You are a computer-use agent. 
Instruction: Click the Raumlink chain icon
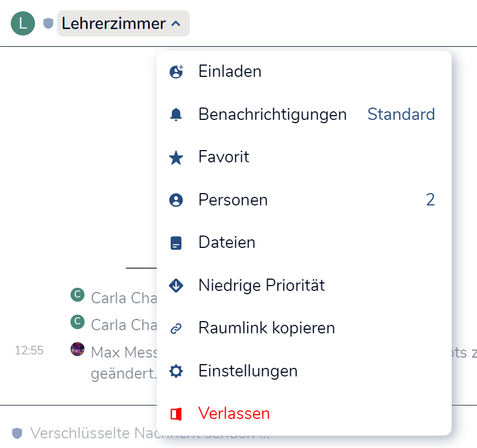click(x=176, y=328)
